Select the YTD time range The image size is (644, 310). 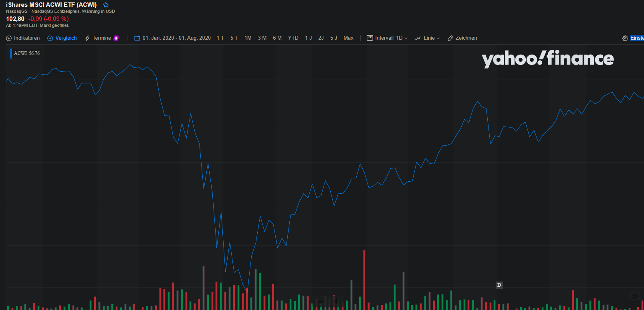[293, 38]
